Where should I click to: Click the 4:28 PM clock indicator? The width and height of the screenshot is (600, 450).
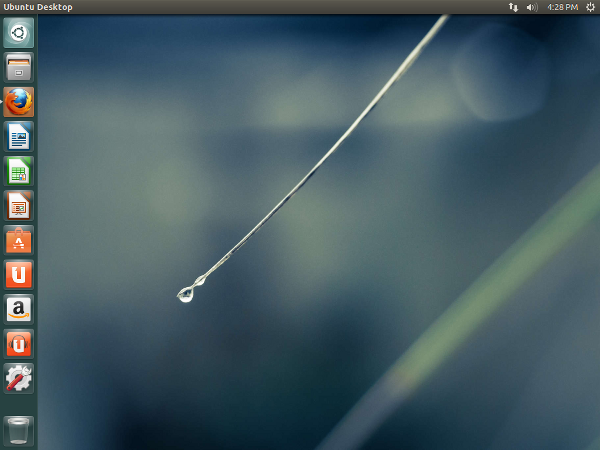point(562,7)
